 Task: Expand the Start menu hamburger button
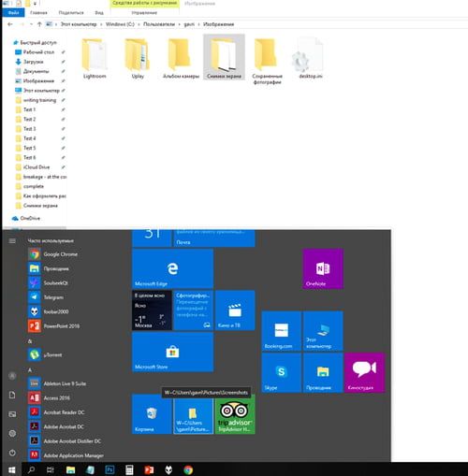12,240
